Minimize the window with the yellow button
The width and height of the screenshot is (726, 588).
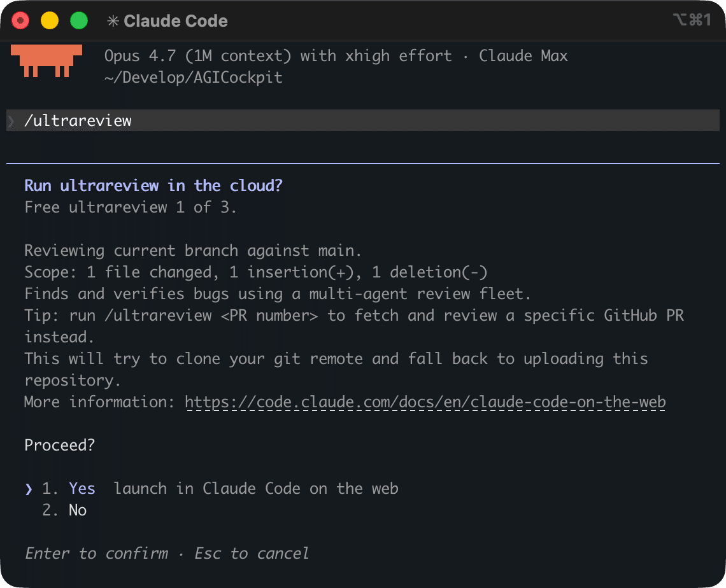50,21
